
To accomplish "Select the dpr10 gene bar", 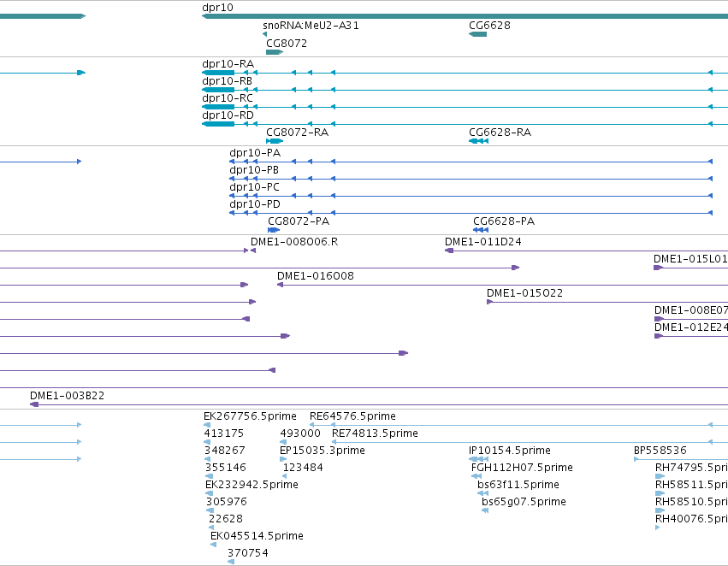I will pyautogui.click(x=465, y=16).
